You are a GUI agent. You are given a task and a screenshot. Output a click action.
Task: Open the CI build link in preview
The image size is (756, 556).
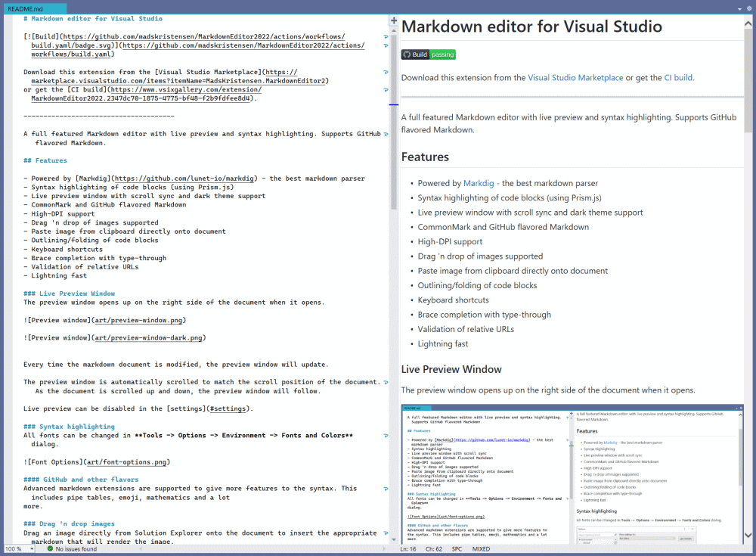point(678,78)
